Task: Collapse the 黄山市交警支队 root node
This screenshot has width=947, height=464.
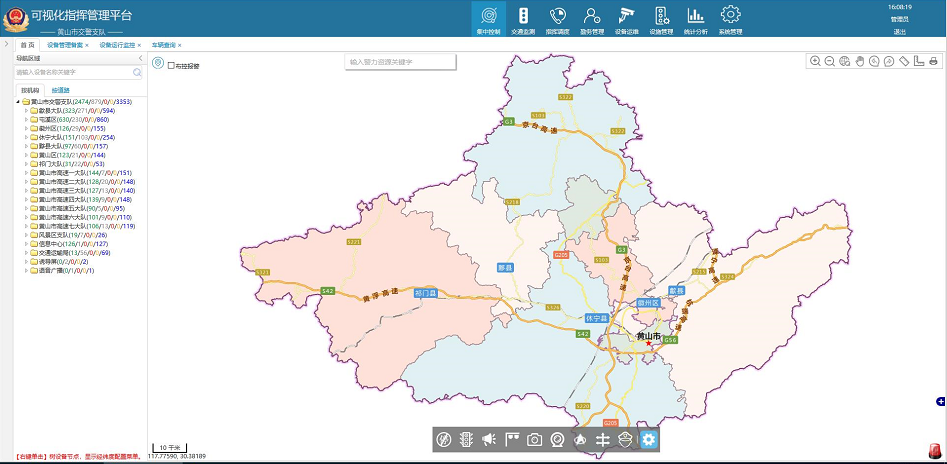Action: [x=18, y=102]
